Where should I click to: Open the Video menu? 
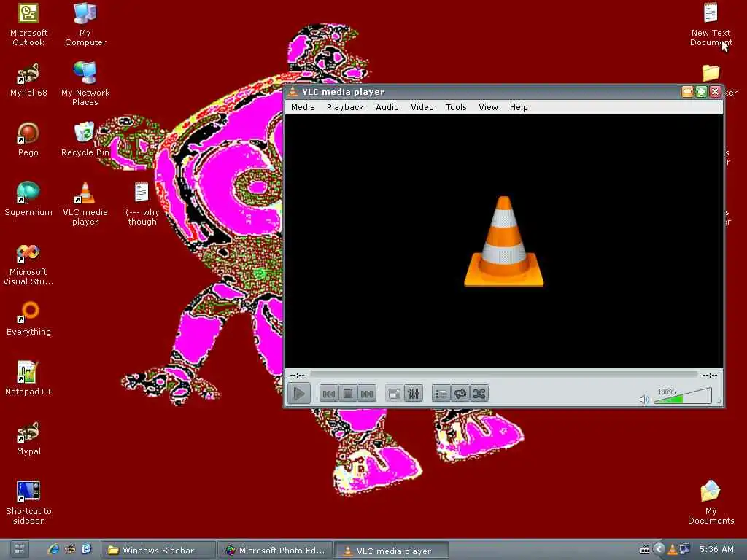point(422,107)
